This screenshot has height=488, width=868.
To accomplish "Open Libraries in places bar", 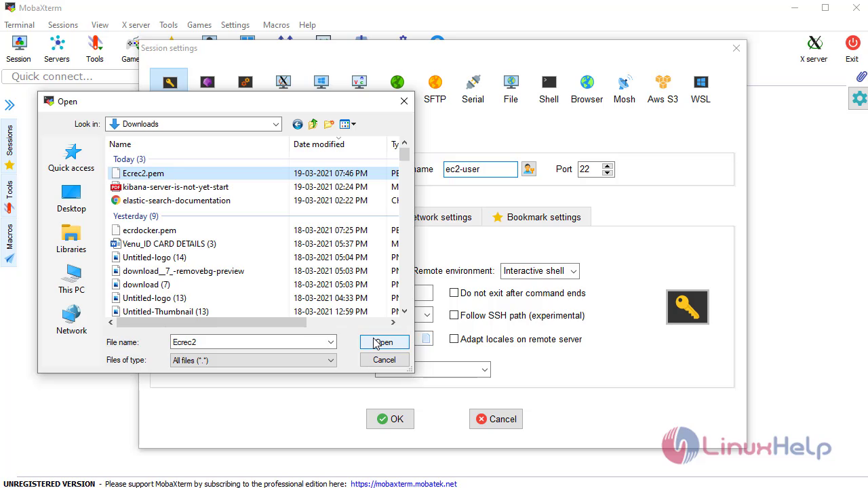I will point(71,239).
